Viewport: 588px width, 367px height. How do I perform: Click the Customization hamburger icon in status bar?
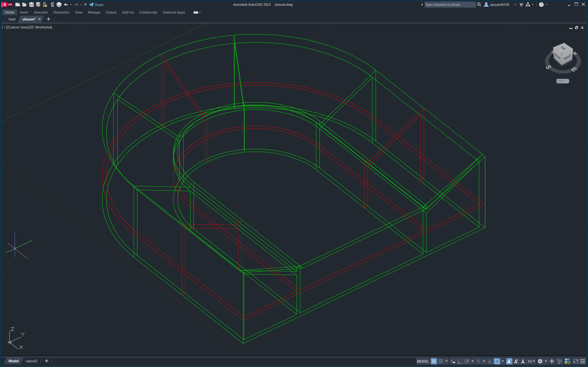[x=583, y=361]
